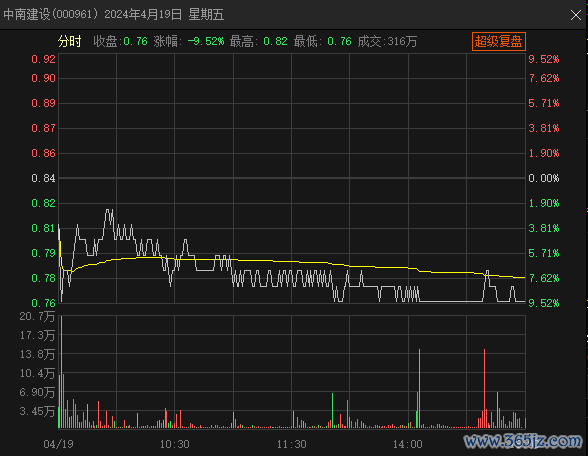Open the 超级复盘 button
This screenshot has width=588, height=456.
click(x=499, y=41)
